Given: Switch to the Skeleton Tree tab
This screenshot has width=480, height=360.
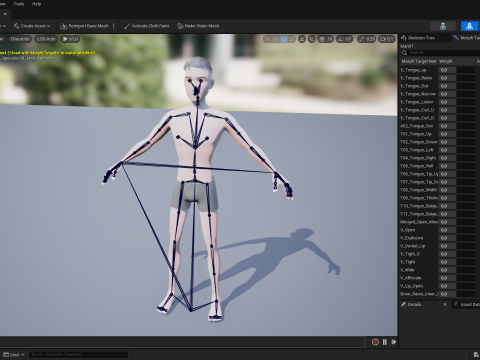Looking at the screenshot, I should point(418,38).
